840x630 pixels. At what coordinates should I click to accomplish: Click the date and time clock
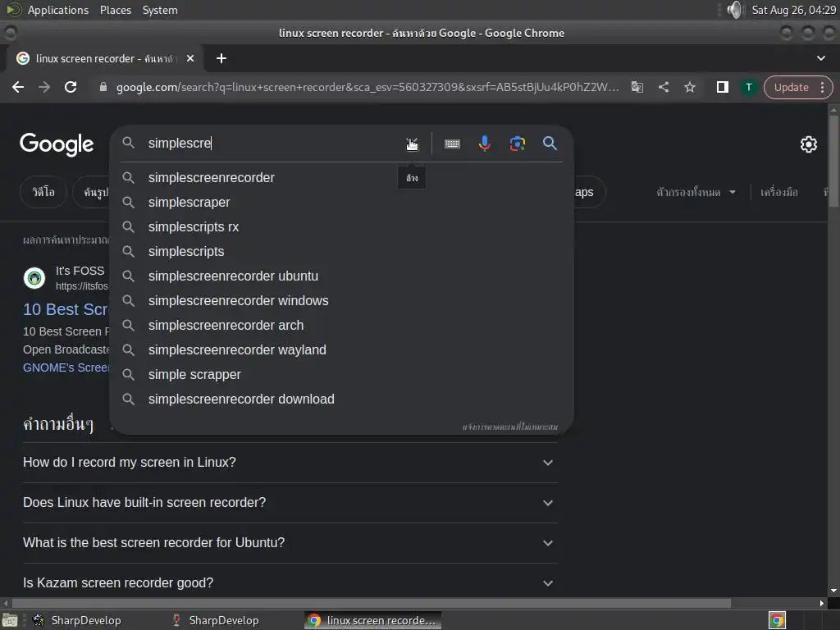(793, 10)
